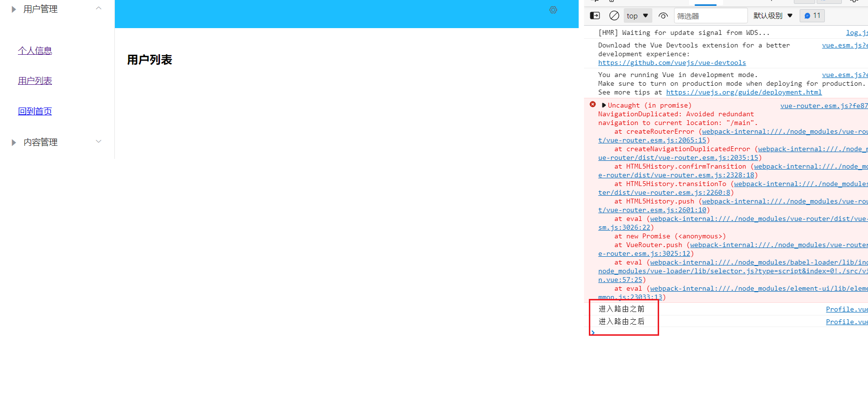Click the settings gear in the blue header

click(x=553, y=10)
